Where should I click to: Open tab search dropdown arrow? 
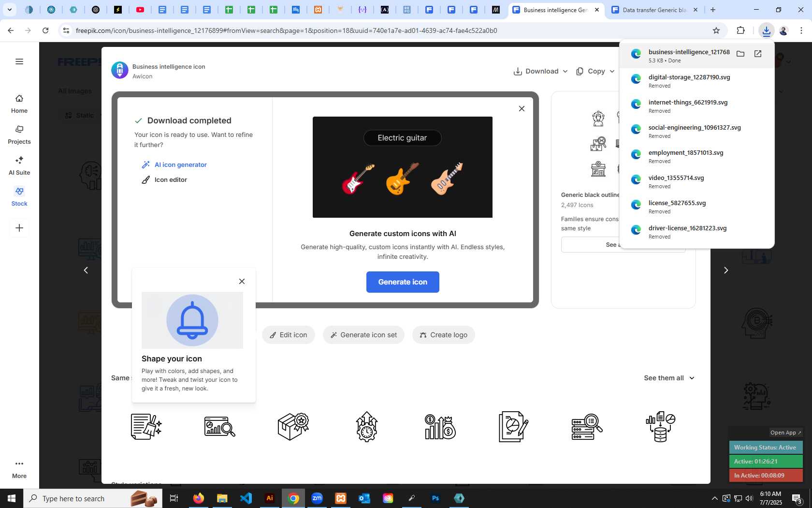(x=9, y=10)
